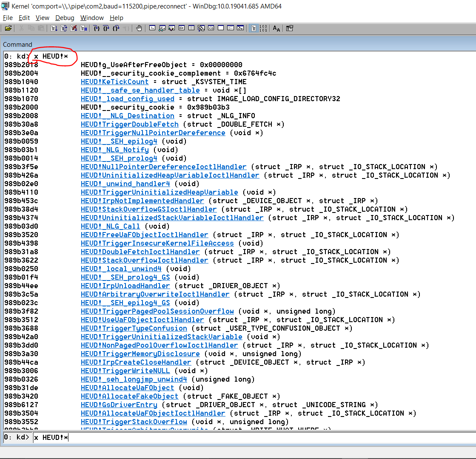Follow the HEVD!KeTickCount symbol link
The image size is (476, 459).
[x=115, y=82]
